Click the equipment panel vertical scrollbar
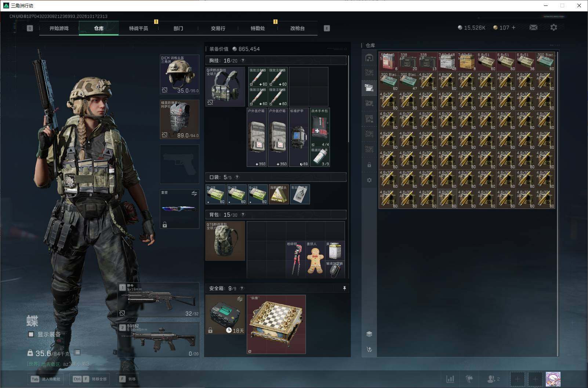The height and width of the screenshot is (388, 588). (x=348, y=99)
